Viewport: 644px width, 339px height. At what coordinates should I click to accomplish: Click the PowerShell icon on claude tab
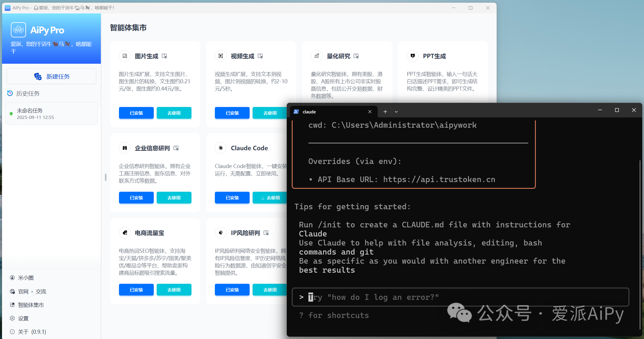(x=296, y=112)
